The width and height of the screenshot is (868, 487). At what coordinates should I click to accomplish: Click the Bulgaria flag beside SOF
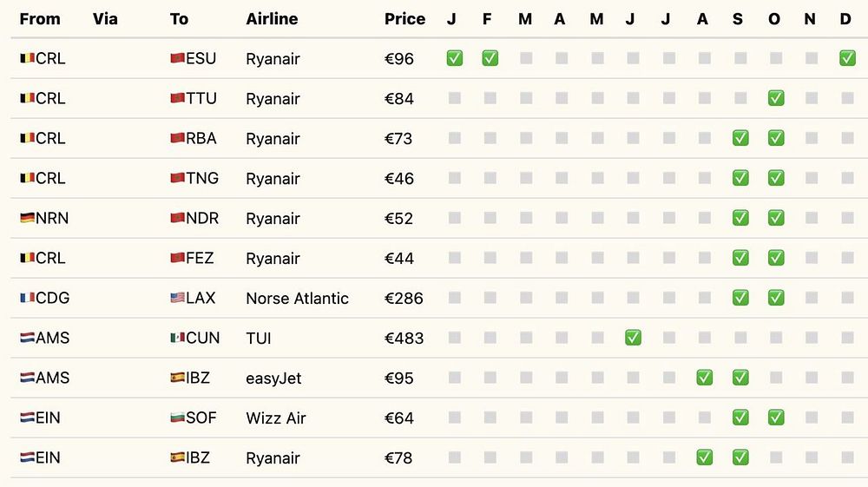pos(177,418)
